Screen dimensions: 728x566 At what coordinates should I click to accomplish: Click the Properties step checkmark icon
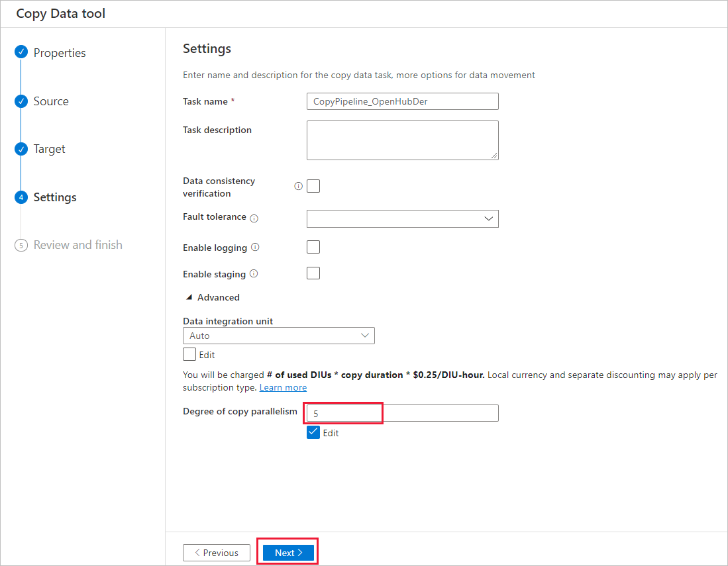[21, 52]
